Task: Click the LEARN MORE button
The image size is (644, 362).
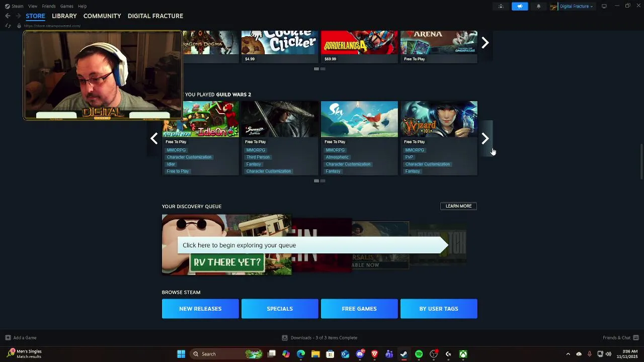Action: (x=458, y=206)
